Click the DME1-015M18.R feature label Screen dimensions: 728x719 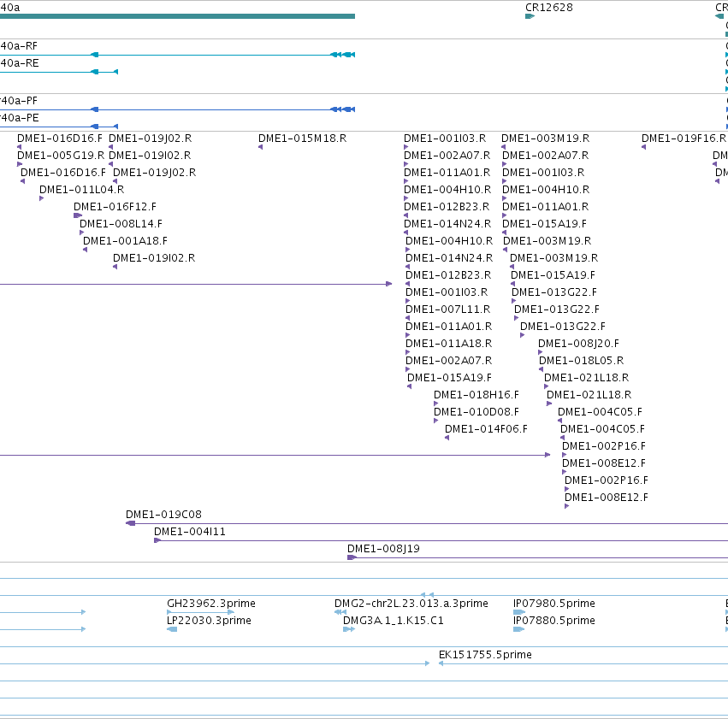tap(302, 138)
